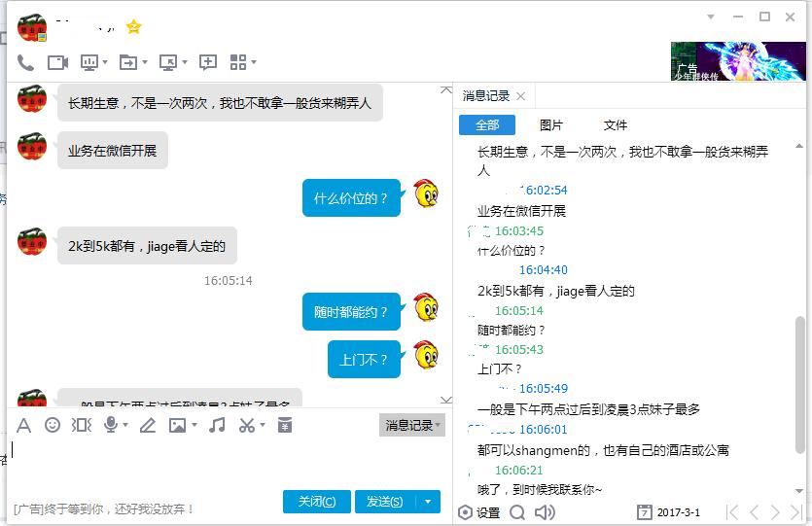Click the speaker sound icon in the history panel
The height and width of the screenshot is (526, 812).
pyautogui.click(x=545, y=512)
